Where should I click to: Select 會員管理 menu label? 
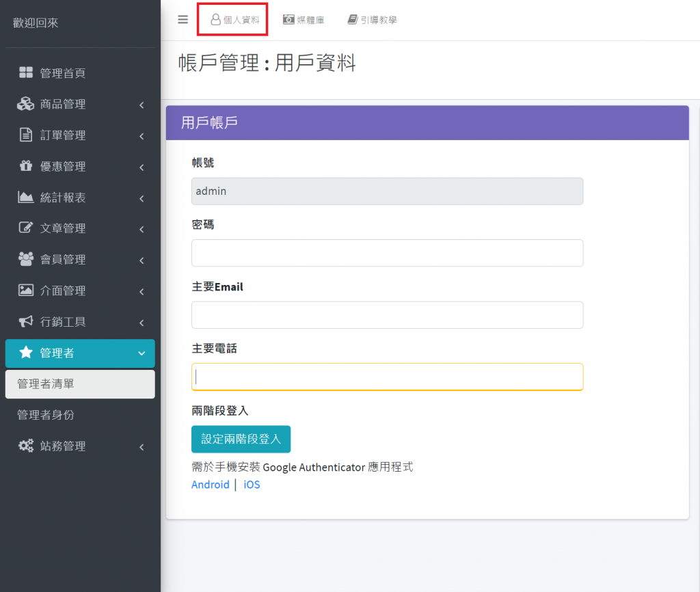pos(63,259)
